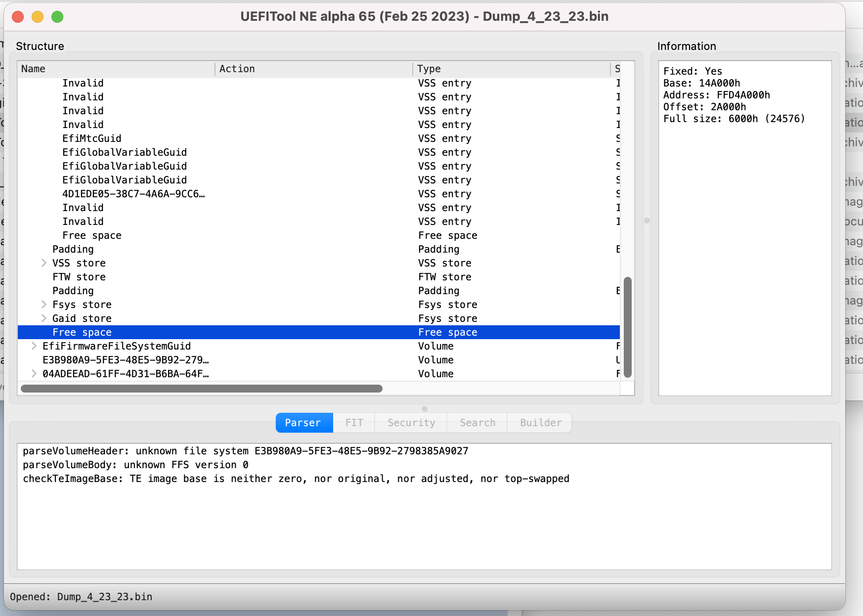Sort by the Name column header

coord(116,69)
